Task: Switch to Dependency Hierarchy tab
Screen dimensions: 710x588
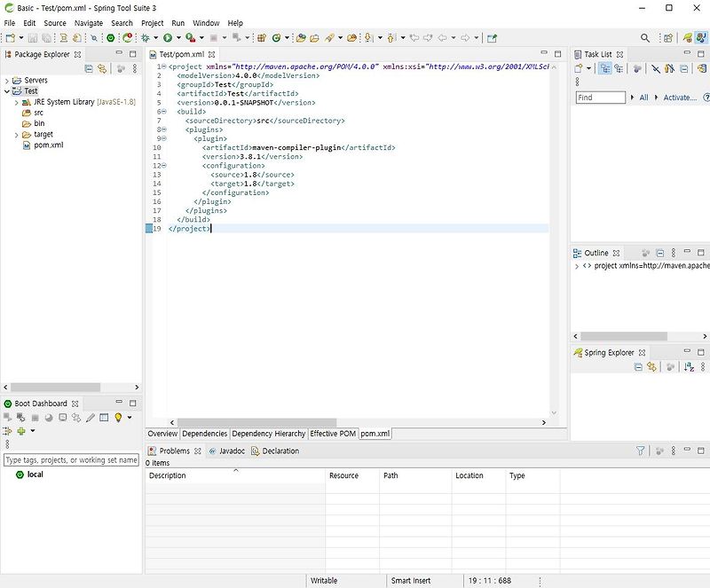Action: 269,434
